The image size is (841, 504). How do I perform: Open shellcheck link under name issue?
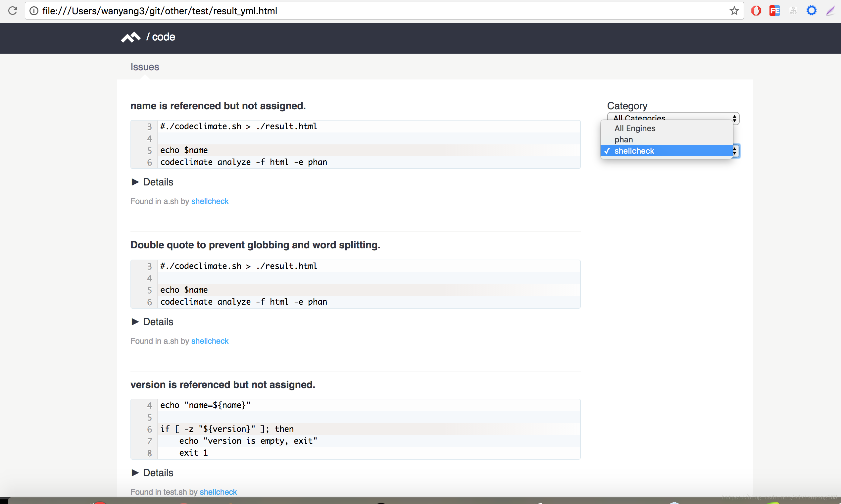coord(210,201)
